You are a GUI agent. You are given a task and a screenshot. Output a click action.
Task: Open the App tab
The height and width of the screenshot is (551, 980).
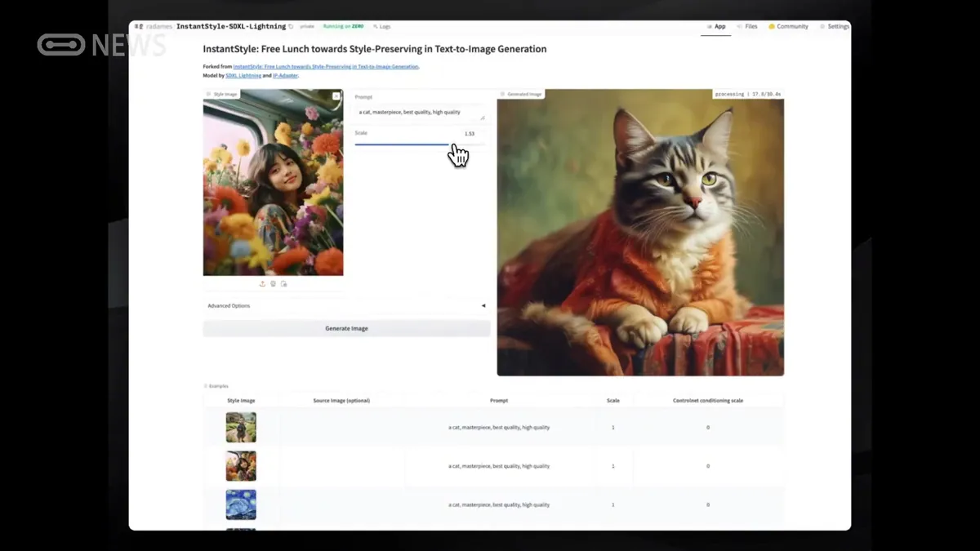716,26
